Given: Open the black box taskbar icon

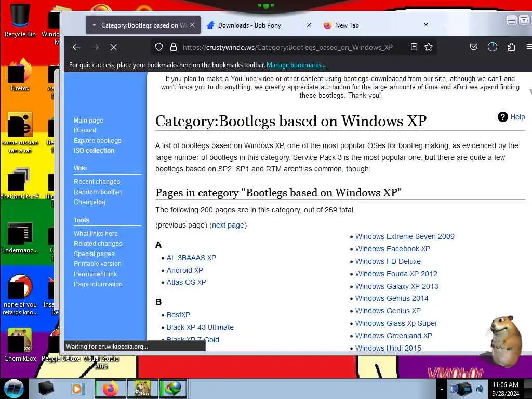Looking at the screenshot, I should pos(46,389).
